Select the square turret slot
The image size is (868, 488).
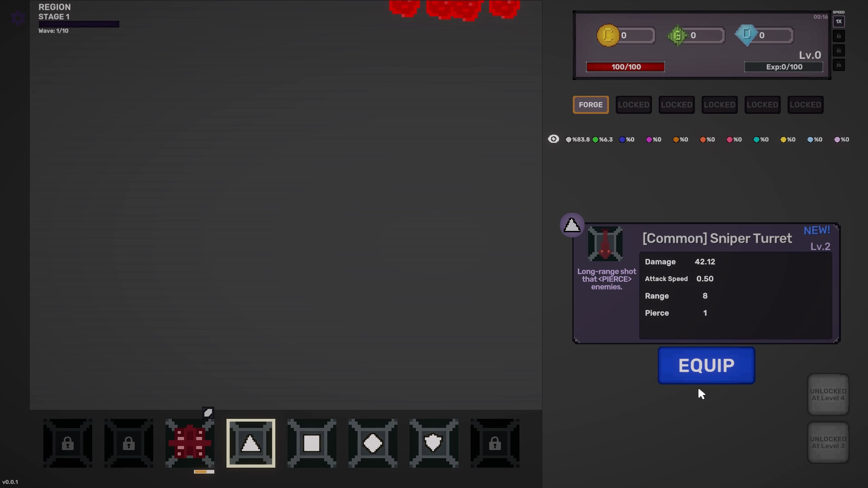click(x=312, y=443)
